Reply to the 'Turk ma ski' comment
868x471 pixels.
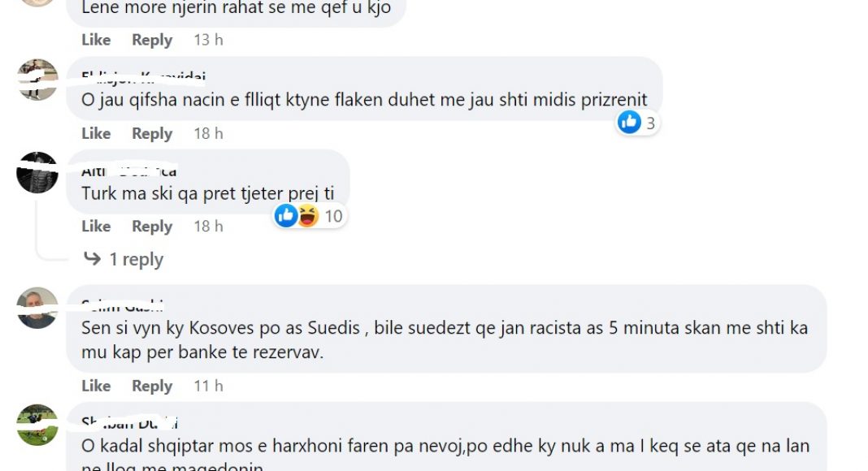coord(152,227)
